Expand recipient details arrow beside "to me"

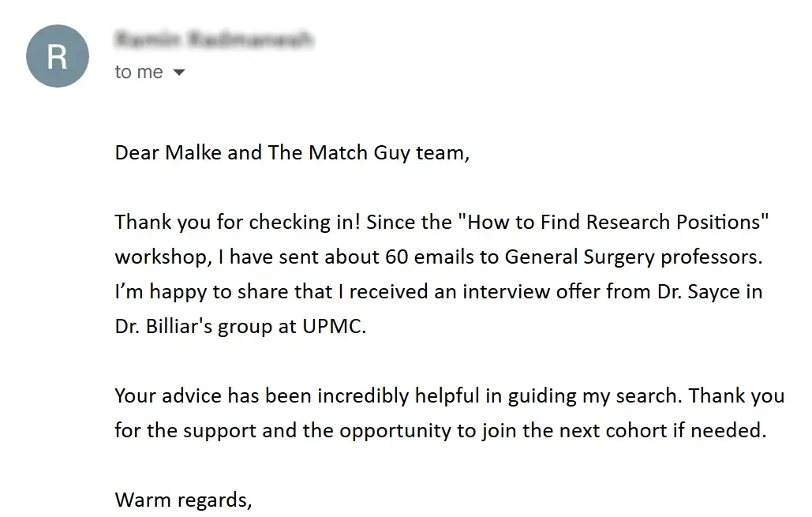179,73
